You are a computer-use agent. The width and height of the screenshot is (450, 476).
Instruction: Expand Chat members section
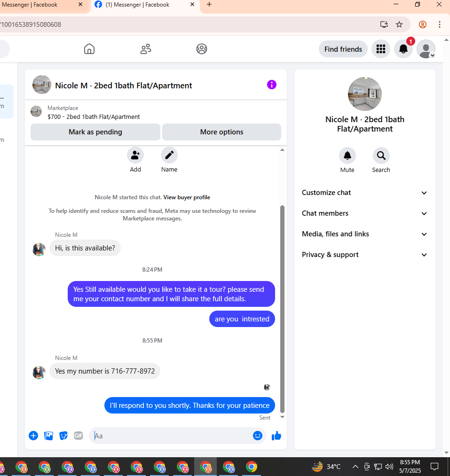(364, 213)
